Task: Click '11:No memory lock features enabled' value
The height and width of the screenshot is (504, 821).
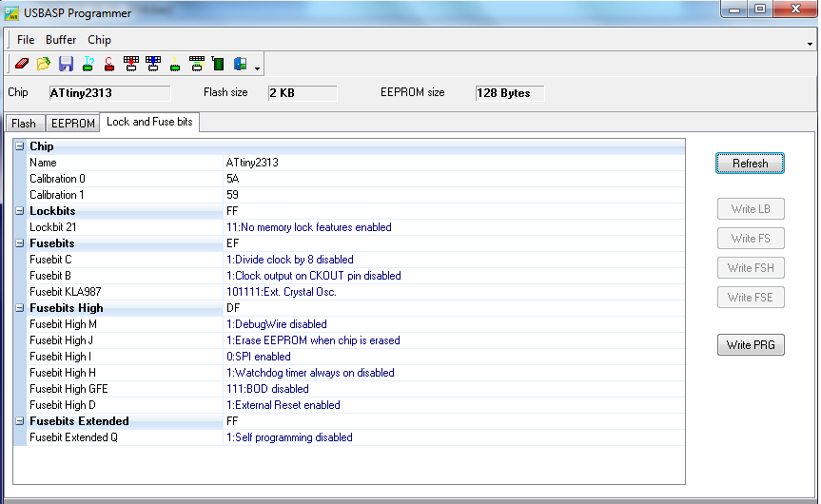Action: click(x=309, y=227)
